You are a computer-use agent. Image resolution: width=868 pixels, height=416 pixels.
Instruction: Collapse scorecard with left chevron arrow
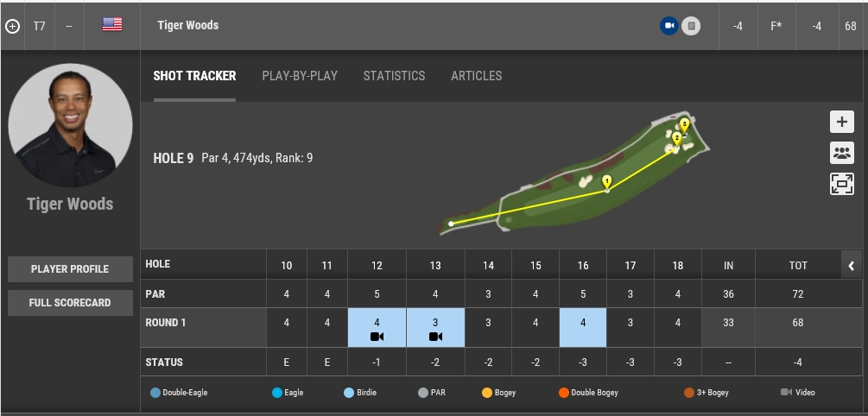(x=851, y=265)
